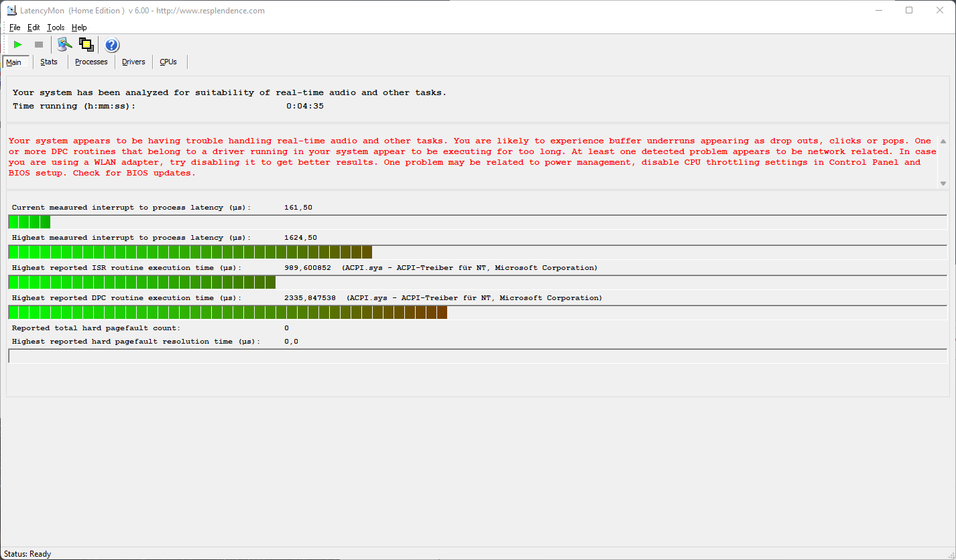
Task: Open the Edit menu
Action: point(34,27)
